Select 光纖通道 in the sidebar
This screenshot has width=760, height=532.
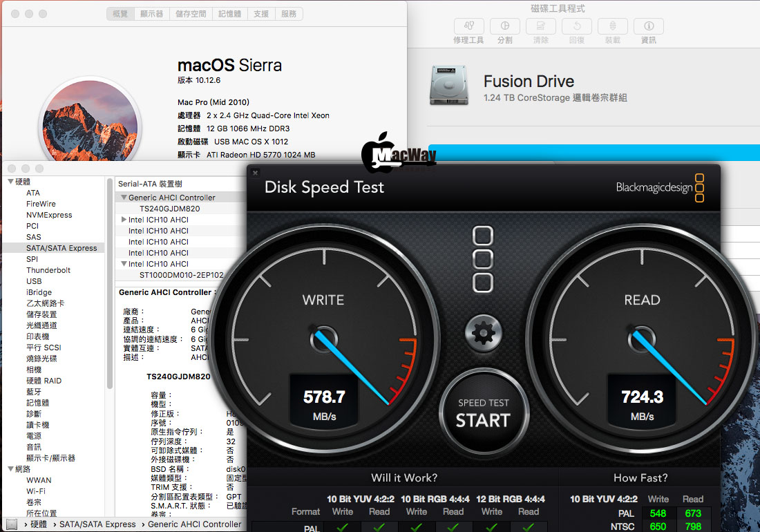41,325
